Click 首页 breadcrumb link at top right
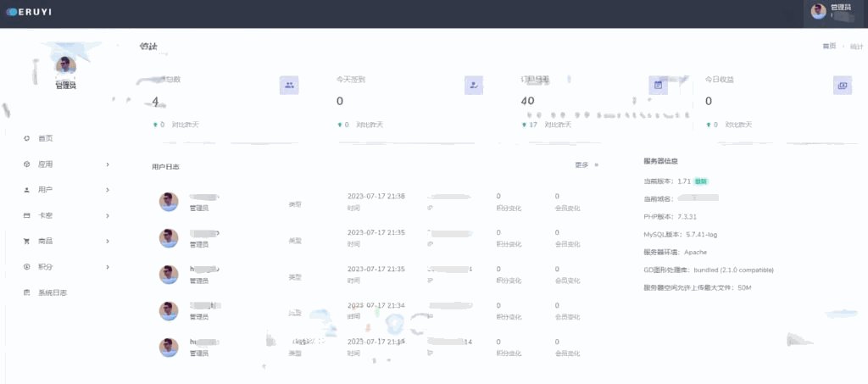Screen dimensions: 868x384 [829, 47]
